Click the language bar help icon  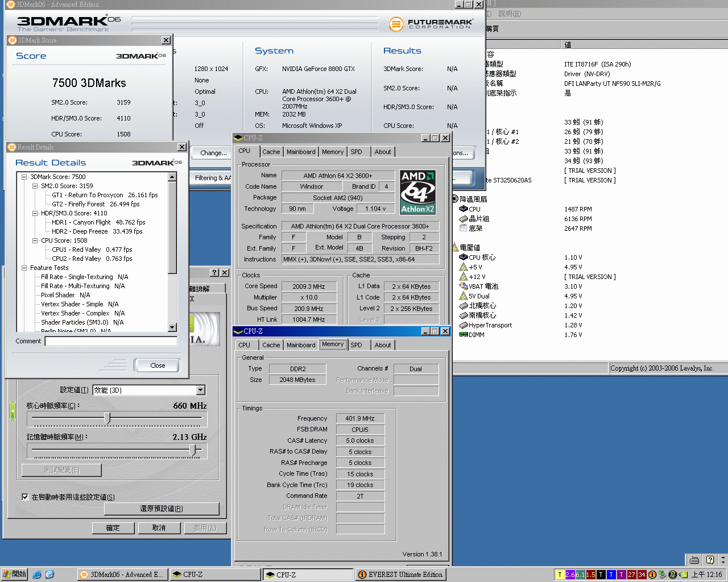pos(709,560)
